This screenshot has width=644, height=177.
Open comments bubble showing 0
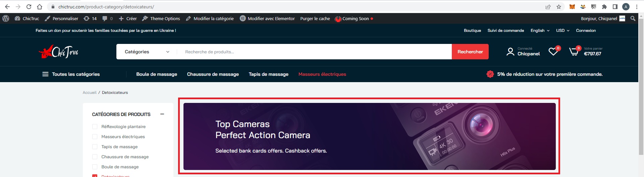[108, 18]
